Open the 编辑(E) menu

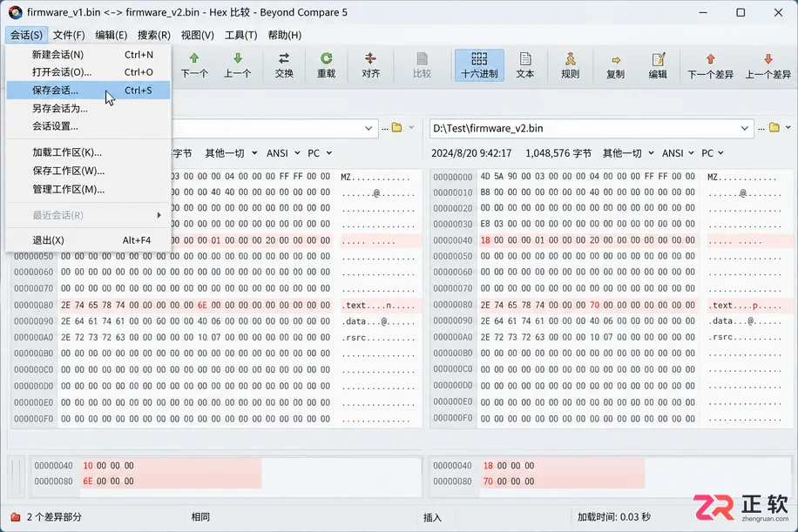[111, 35]
